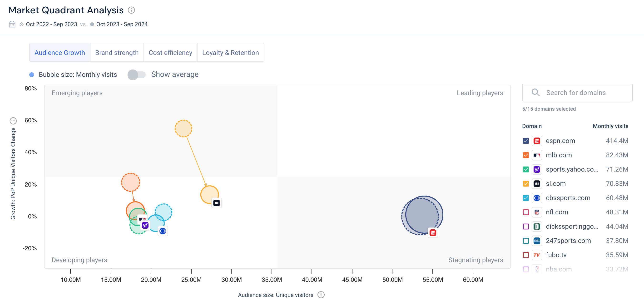The height and width of the screenshot is (306, 644).
Task: Click the info icon beside Market Quadrant Analysis
Action: (x=131, y=10)
